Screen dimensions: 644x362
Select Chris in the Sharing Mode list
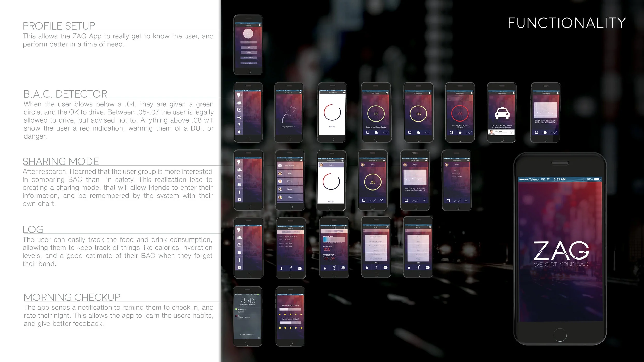(290, 181)
